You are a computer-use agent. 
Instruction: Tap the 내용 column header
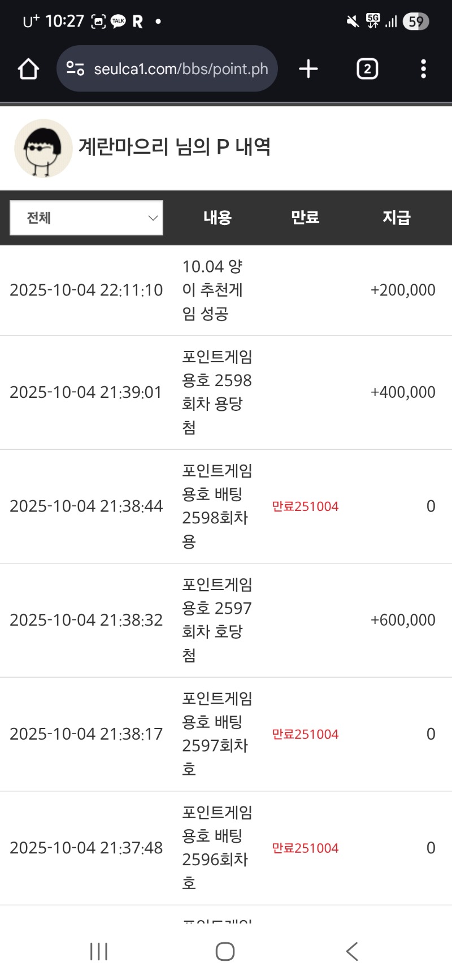point(218,218)
